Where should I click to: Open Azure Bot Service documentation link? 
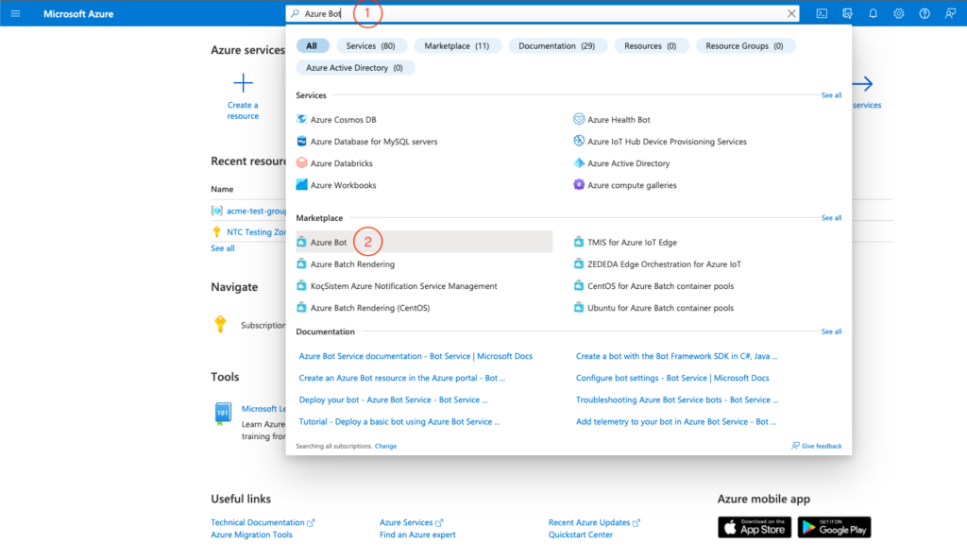click(x=416, y=356)
